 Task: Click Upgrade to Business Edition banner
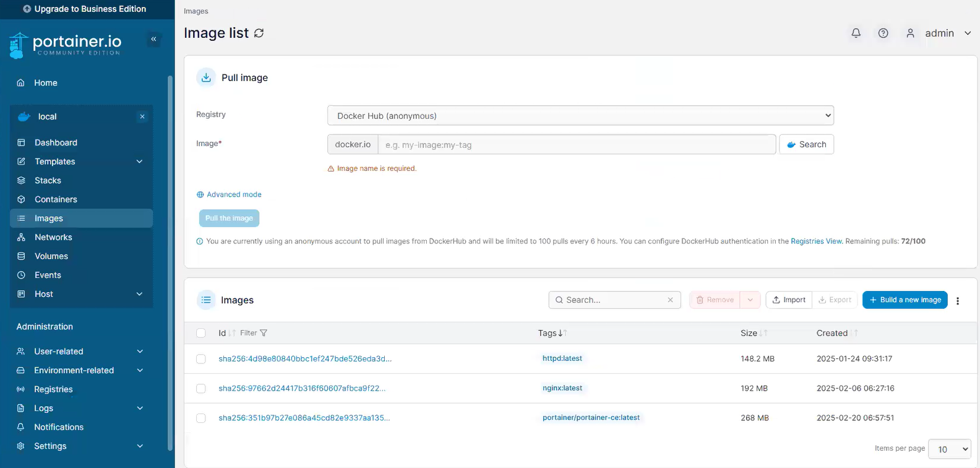[85, 9]
